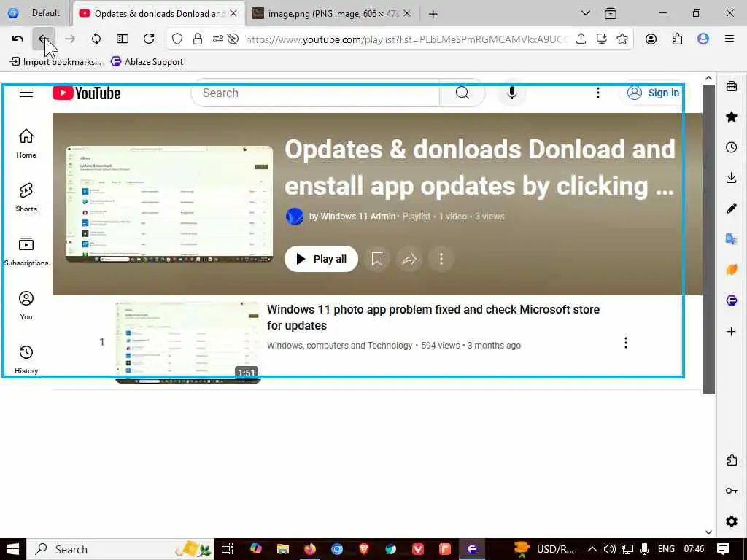Click the padlock site security icon

tap(198, 39)
